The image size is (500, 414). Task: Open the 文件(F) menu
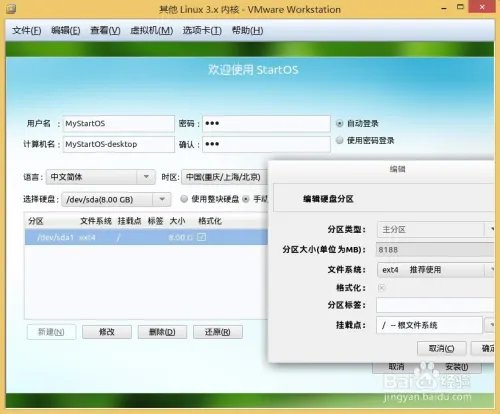pyautogui.click(x=27, y=31)
